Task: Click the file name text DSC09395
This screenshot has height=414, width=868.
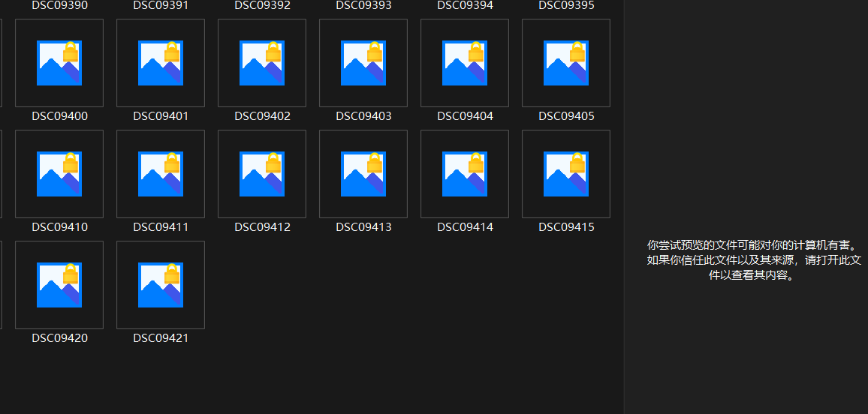Action: tap(566, 5)
